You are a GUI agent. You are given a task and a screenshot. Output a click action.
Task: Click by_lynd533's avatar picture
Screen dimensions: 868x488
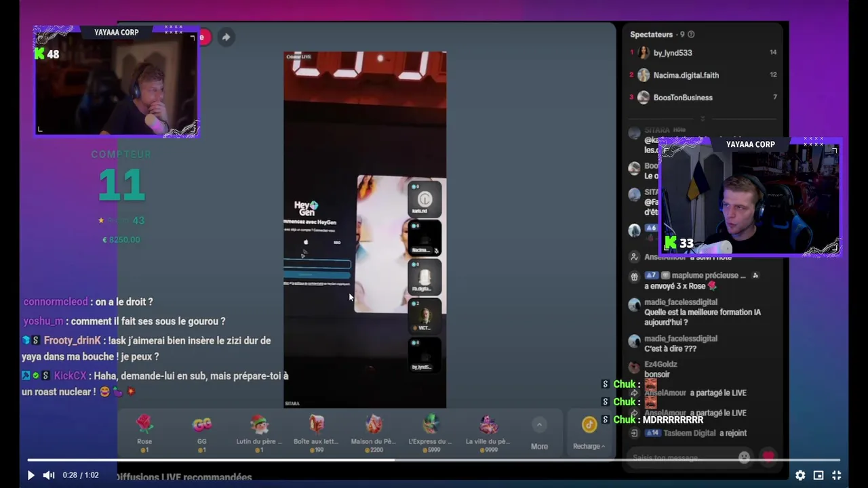click(643, 53)
